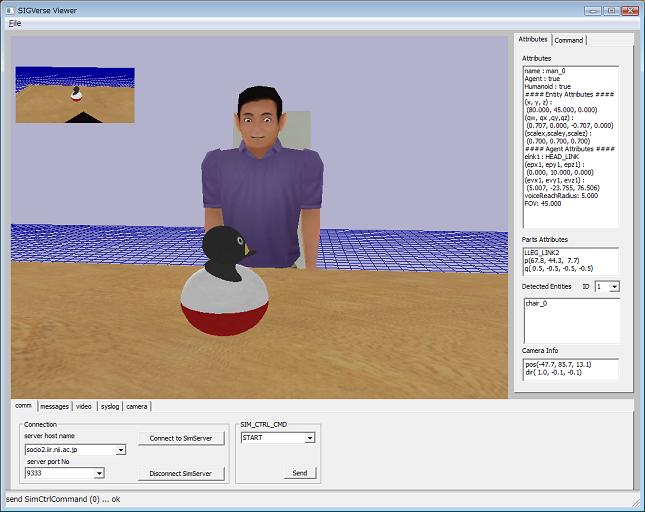
Task: Expand the SIM_CTRL_CMD START dropdown
Action: coord(310,438)
